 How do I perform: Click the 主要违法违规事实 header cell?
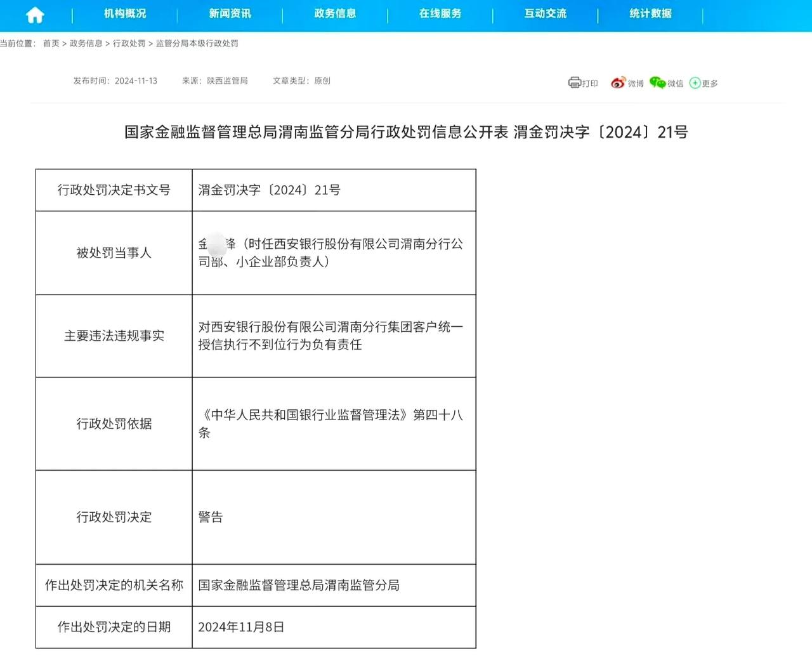[x=114, y=336]
